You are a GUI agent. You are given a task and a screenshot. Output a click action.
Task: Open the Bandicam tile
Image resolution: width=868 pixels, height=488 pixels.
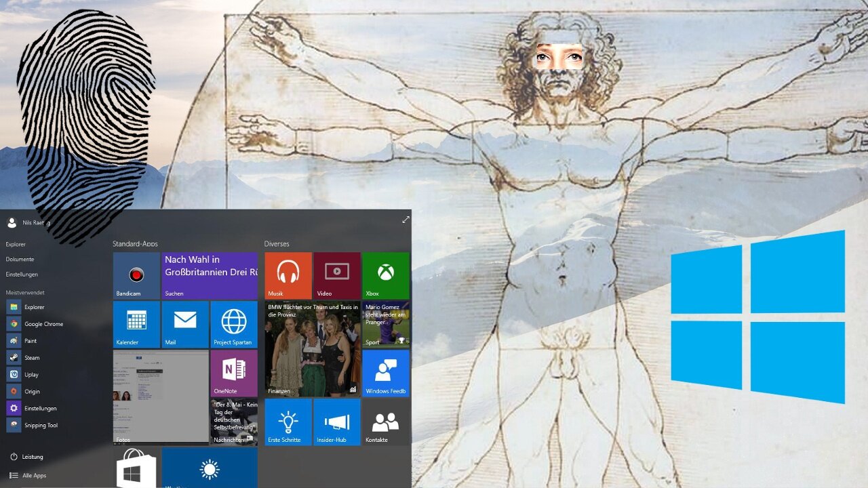(136, 275)
